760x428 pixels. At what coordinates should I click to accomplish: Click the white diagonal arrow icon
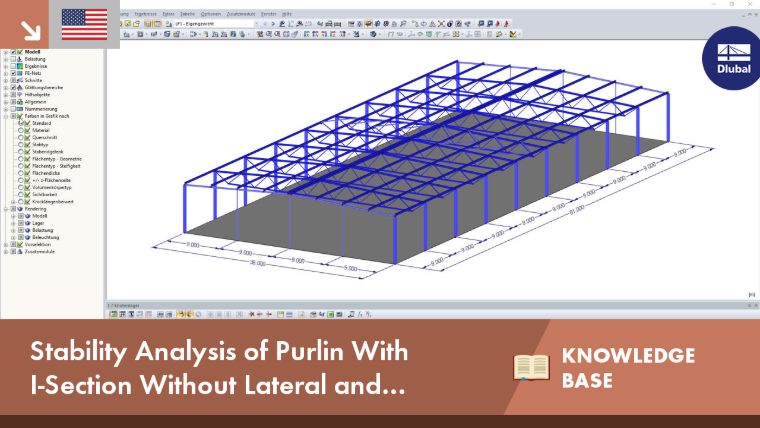(31, 31)
